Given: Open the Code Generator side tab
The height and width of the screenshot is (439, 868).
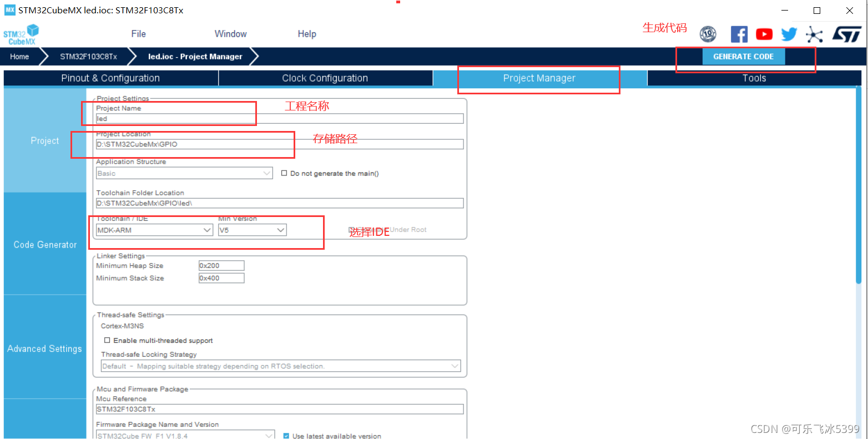Looking at the screenshot, I should tap(45, 244).
